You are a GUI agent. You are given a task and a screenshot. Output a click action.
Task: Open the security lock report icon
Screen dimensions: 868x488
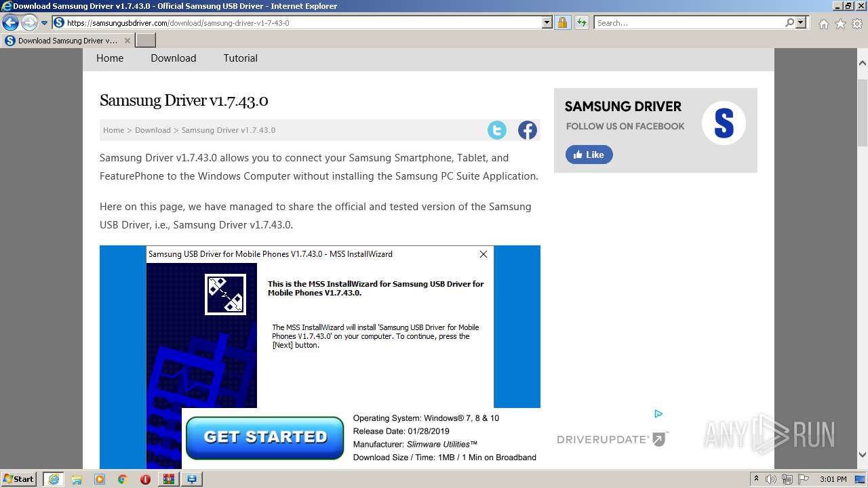point(562,22)
